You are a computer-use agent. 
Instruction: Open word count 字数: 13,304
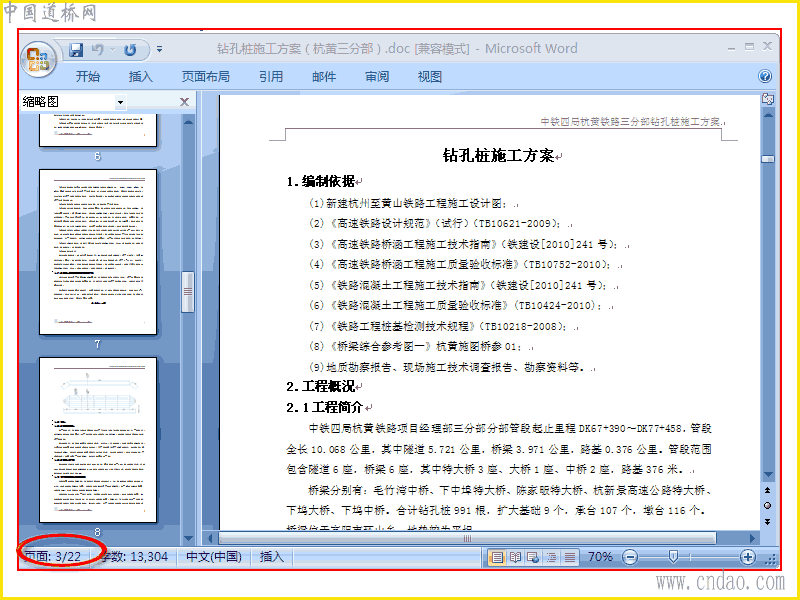(134, 556)
